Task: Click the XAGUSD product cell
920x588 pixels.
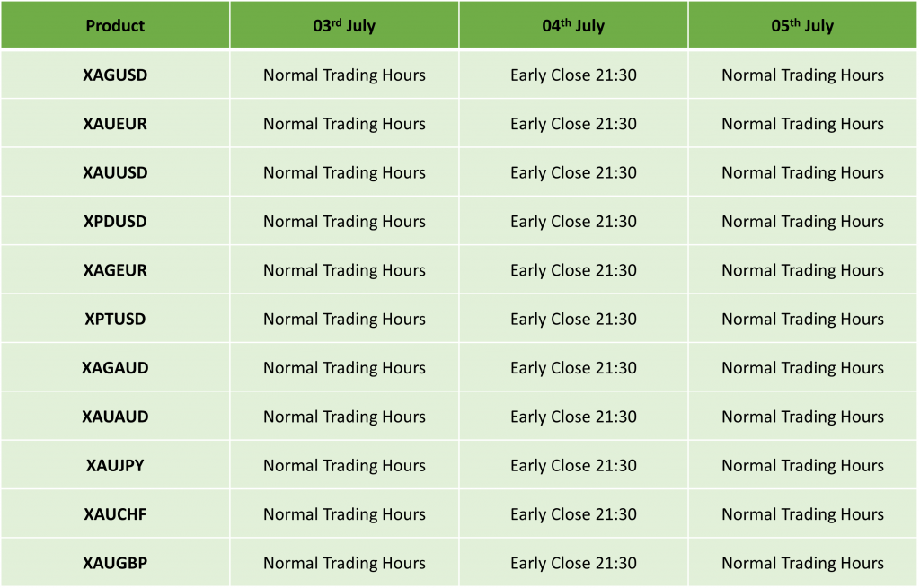Action: pos(115,75)
